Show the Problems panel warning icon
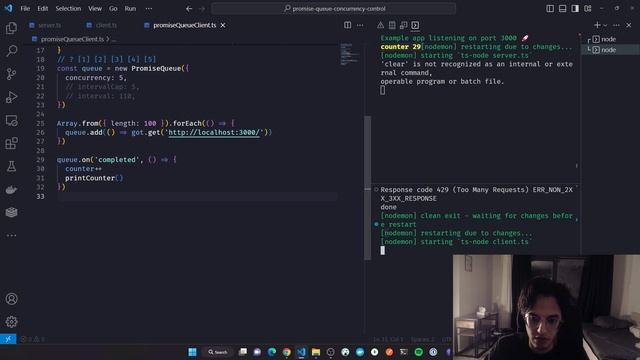Viewport: 640px width, 360px height. (380, 25)
